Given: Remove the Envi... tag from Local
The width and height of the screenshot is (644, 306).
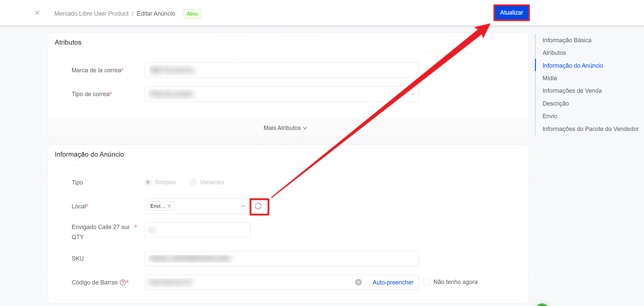Looking at the screenshot, I should pyautogui.click(x=169, y=206).
